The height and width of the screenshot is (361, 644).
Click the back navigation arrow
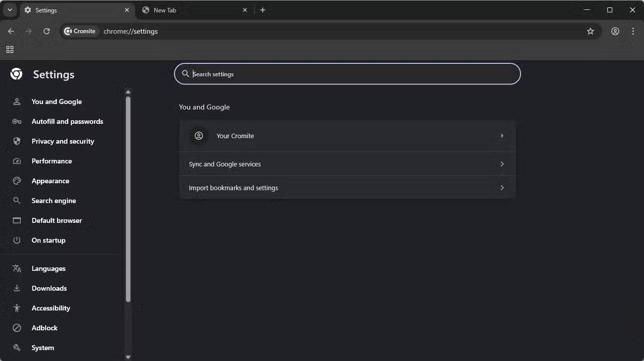[x=11, y=31]
